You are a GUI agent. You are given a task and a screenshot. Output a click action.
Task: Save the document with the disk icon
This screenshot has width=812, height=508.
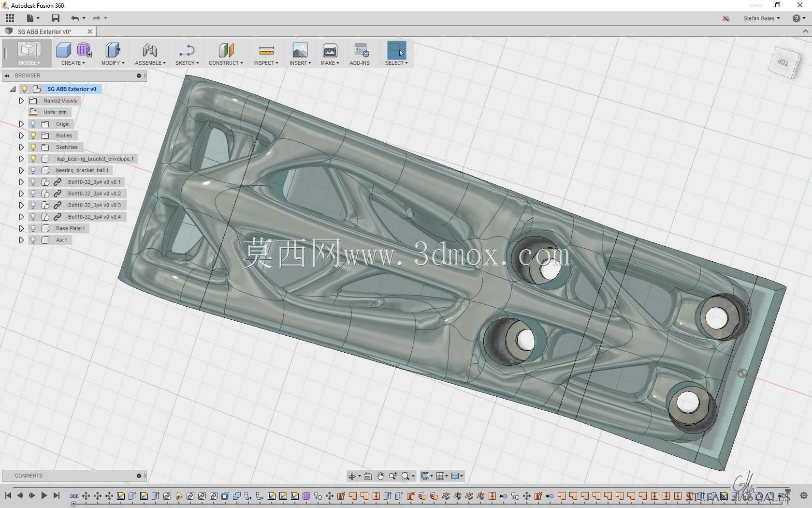pyautogui.click(x=56, y=18)
